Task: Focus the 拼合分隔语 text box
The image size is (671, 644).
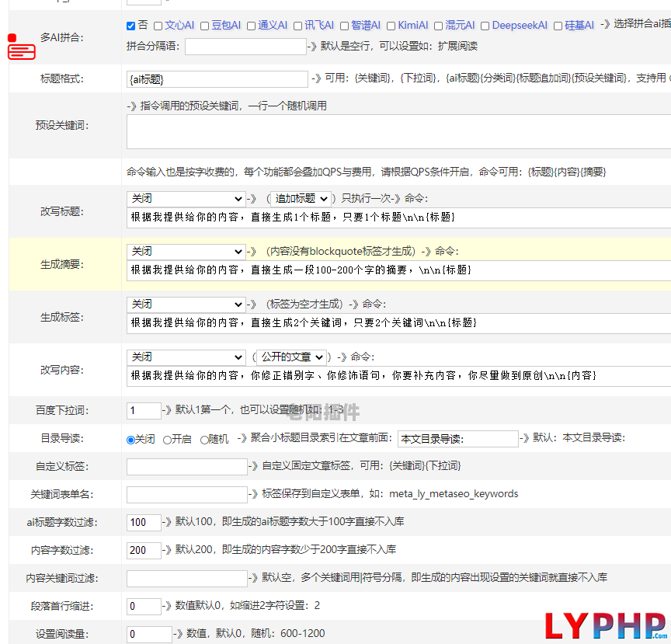Action: [245, 47]
